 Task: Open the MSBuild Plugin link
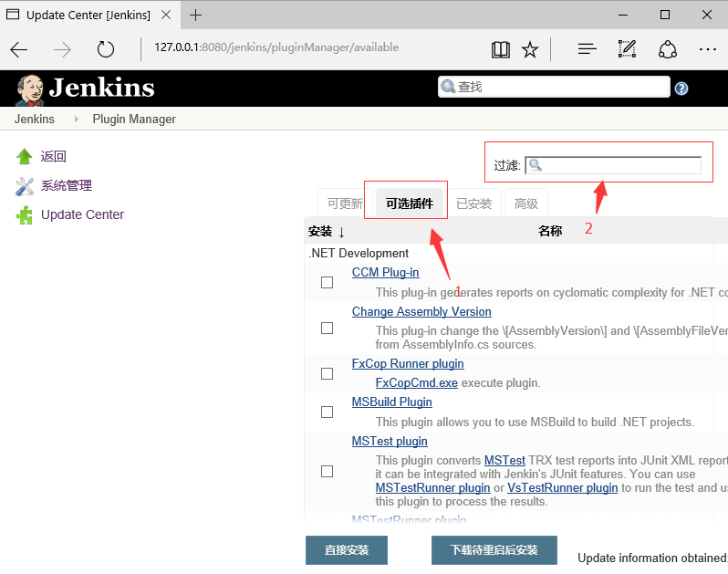click(392, 402)
